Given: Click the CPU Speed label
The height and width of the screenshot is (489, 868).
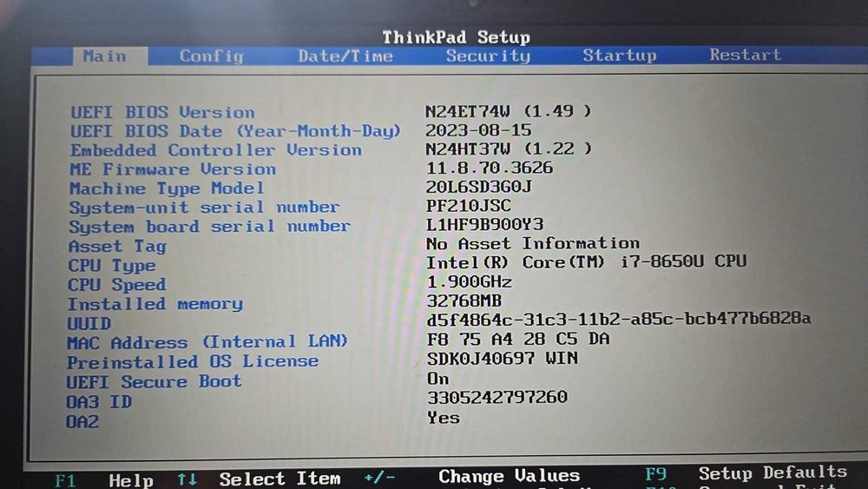Looking at the screenshot, I should [x=117, y=285].
